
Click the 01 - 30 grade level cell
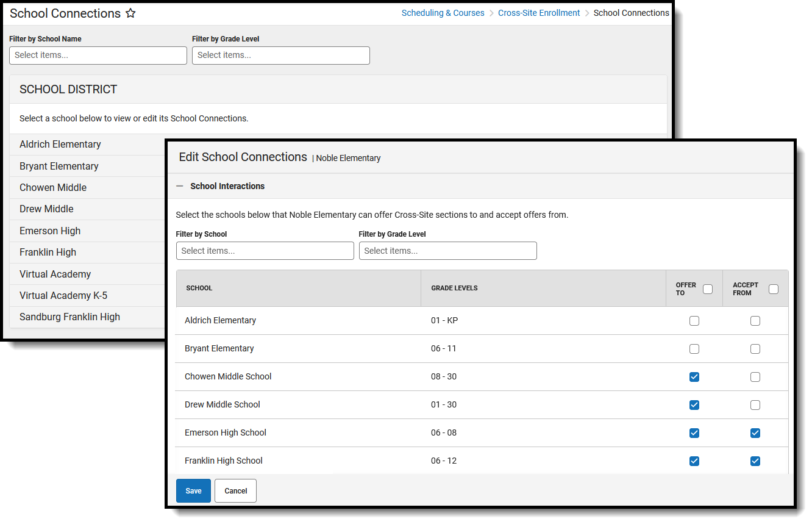click(x=444, y=405)
